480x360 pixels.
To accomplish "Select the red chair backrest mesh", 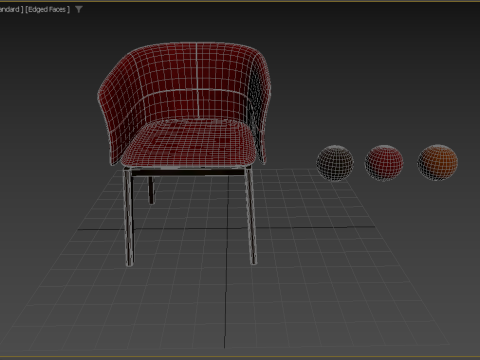I will (183, 83).
